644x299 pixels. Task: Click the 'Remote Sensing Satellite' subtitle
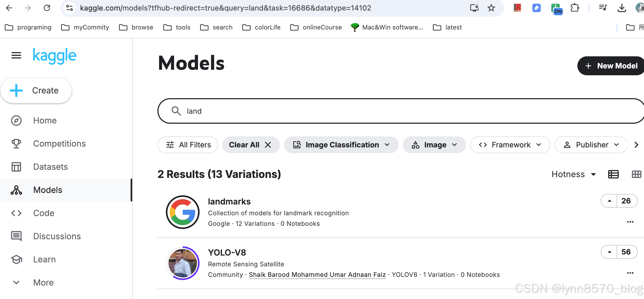pyautogui.click(x=246, y=264)
